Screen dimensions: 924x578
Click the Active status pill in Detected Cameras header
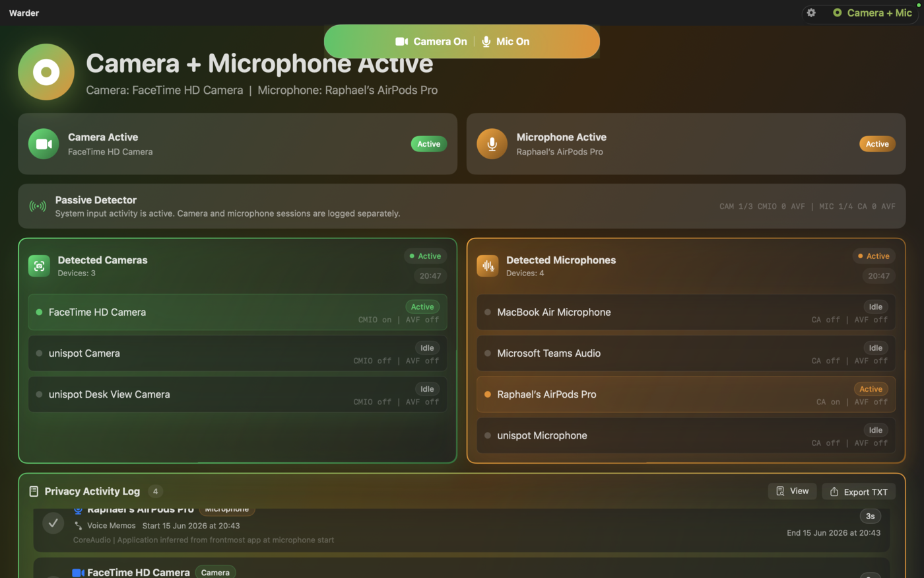tap(426, 256)
